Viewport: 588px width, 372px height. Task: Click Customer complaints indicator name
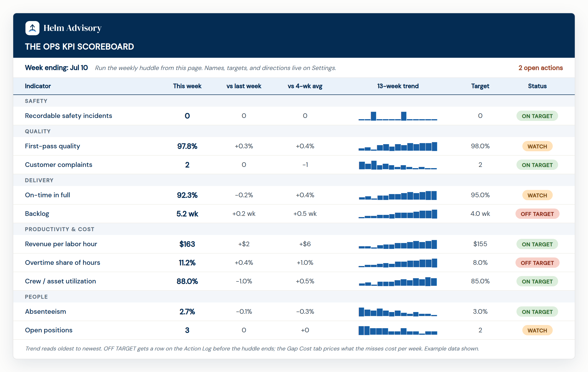tap(59, 165)
